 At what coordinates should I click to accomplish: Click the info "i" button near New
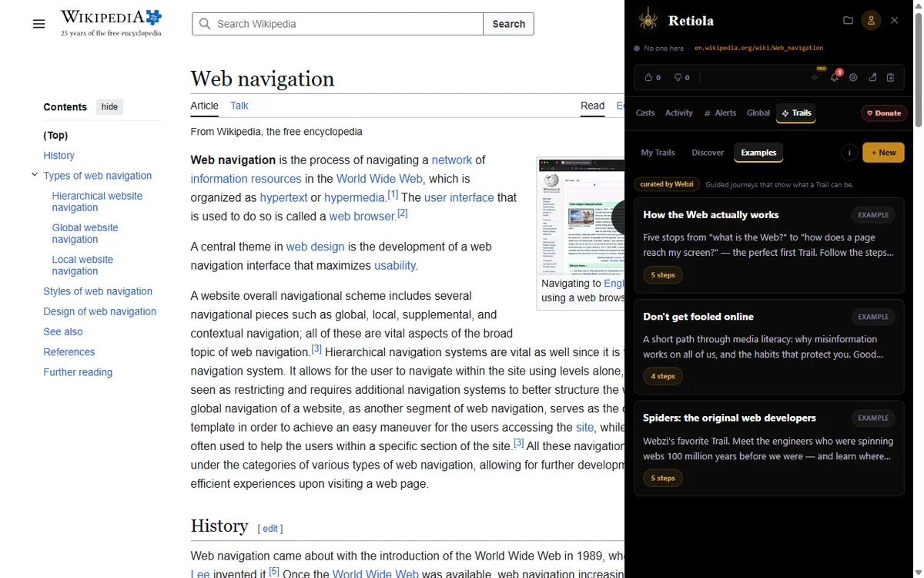[849, 153]
